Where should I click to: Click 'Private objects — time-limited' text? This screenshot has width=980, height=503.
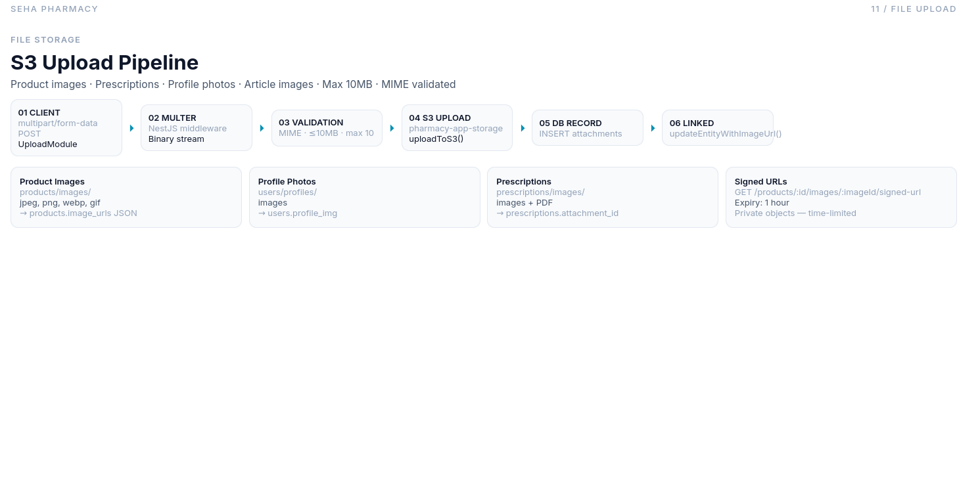pyautogui.click(x=795, y=213)
